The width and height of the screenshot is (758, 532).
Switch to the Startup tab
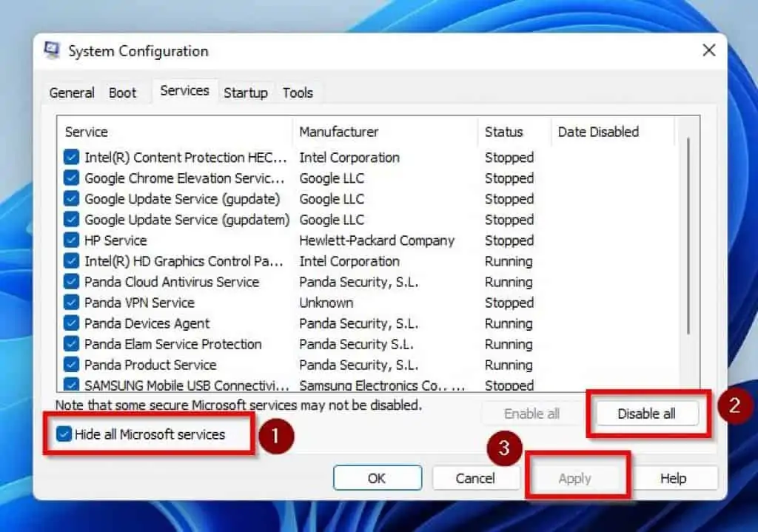245,92
